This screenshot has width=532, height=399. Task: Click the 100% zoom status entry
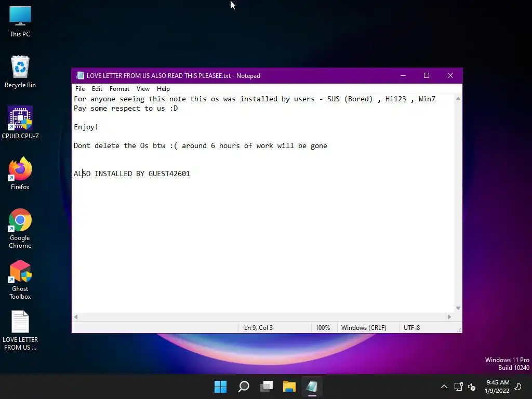click(x=323, y=328)
